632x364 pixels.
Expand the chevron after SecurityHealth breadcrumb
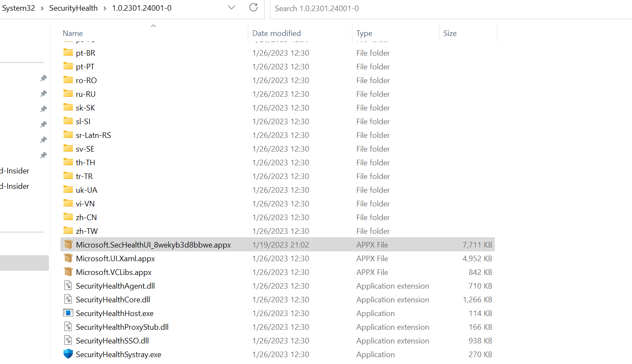105,9
